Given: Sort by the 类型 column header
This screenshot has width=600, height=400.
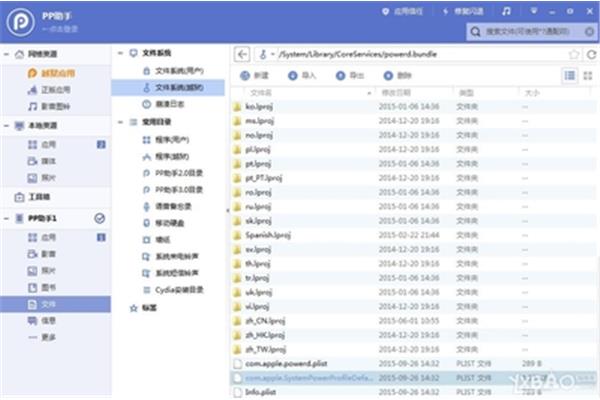Looking at the screenshot, I should pos(466,93).
